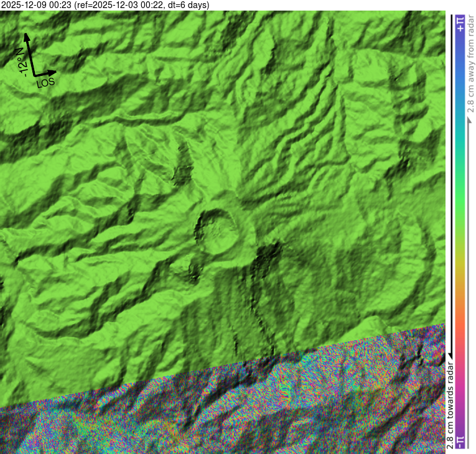Select the -π label at the colorbar bottom
This screenshot has width=476, height=454.
click(460, 441)
